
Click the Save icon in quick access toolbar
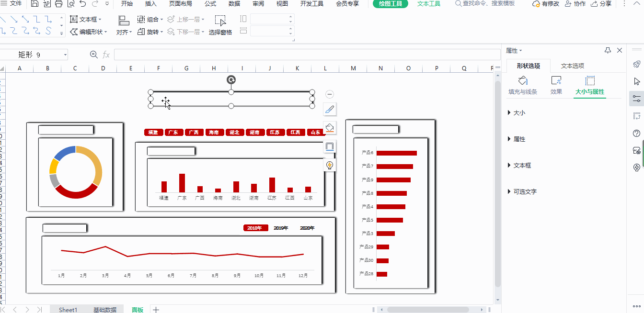(x=34, y=4)
